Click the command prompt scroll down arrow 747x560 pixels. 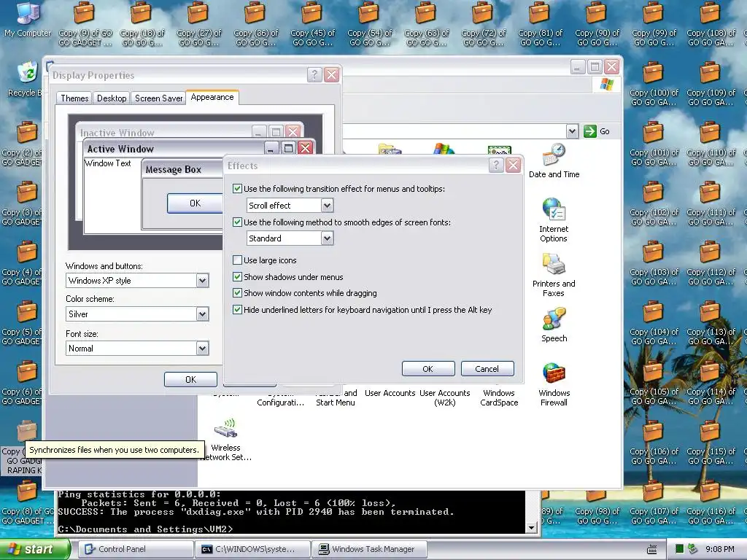click(532, 528)
